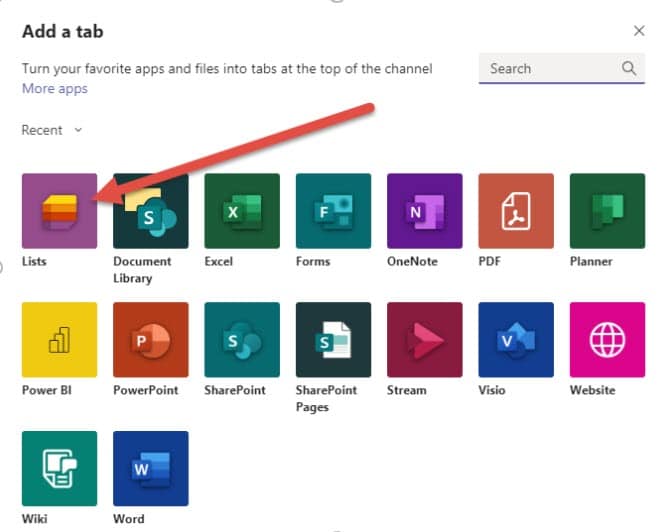This screenshot has width=668, height=532.
Task: Pick the Forms app icon
Action: [x=334, y=211]
